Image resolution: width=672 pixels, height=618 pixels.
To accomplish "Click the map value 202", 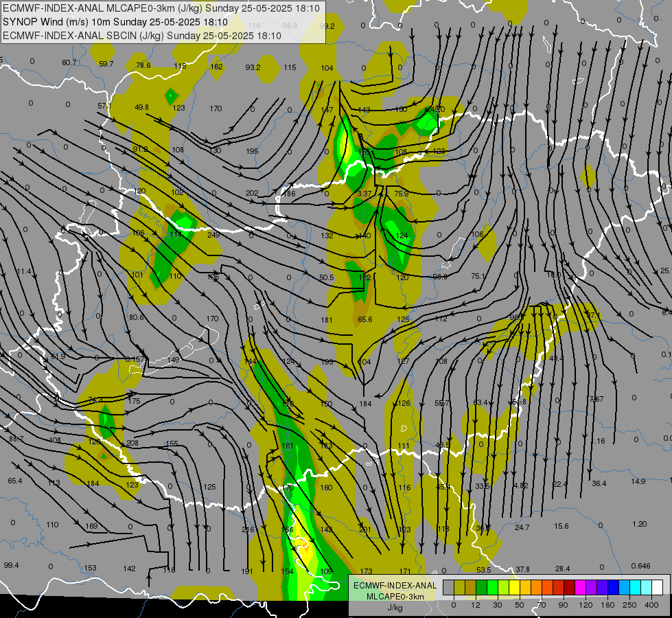I will 252,193.
